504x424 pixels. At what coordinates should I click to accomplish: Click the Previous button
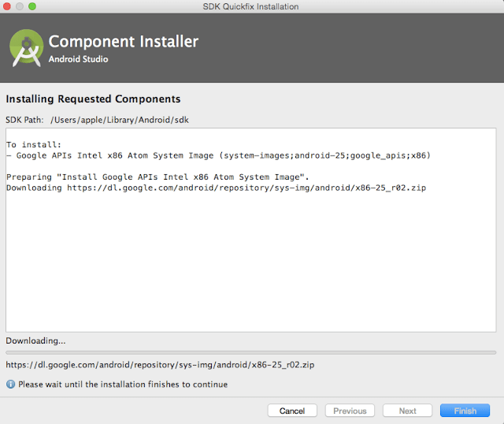coord(350,411)
